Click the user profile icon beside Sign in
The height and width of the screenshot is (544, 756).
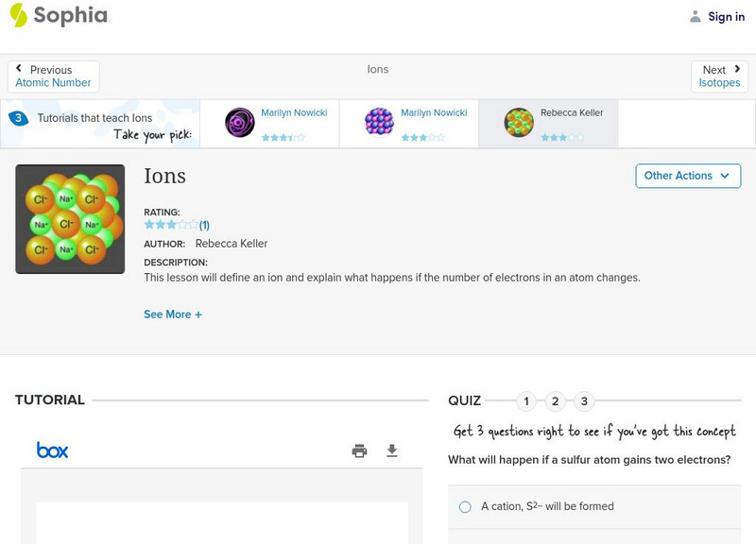[x=696, y=16]
